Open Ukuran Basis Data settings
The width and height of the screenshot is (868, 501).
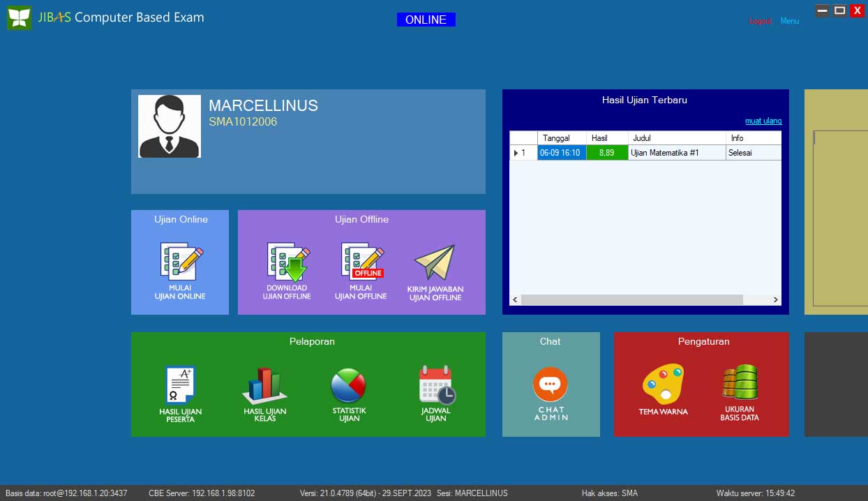740,391
